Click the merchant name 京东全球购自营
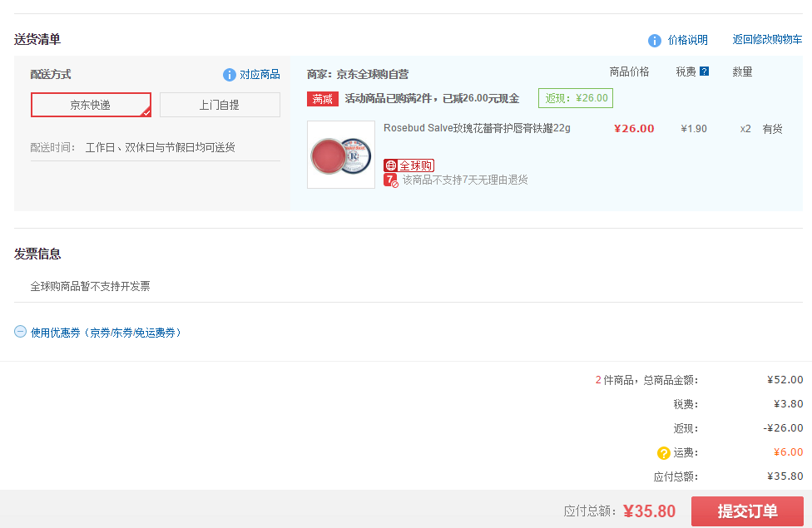This screenshot has height=528, width=812. [x=373, y=75]
